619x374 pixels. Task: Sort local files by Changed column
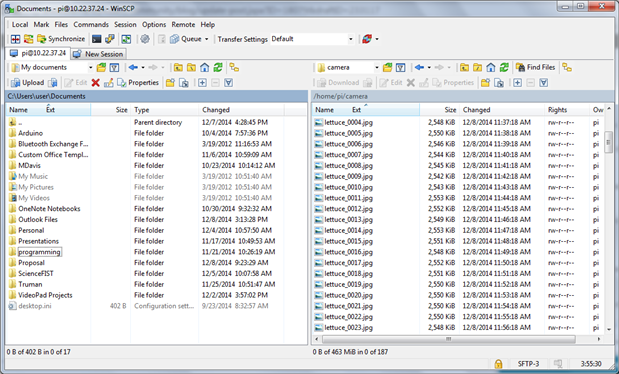[x=241, y=110]
